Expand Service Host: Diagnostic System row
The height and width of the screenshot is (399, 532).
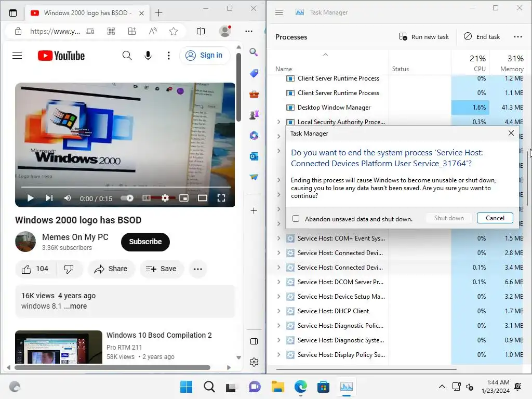coord(278,340)
